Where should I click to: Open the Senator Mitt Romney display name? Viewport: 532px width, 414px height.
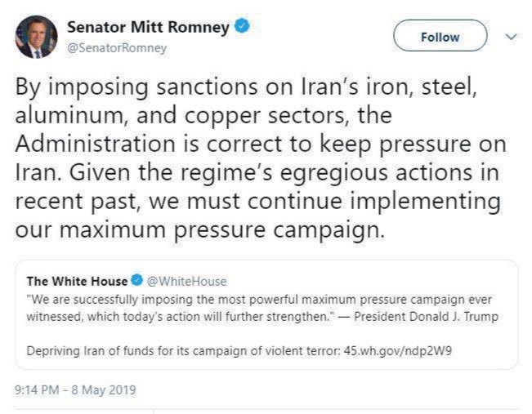[147, 27]
